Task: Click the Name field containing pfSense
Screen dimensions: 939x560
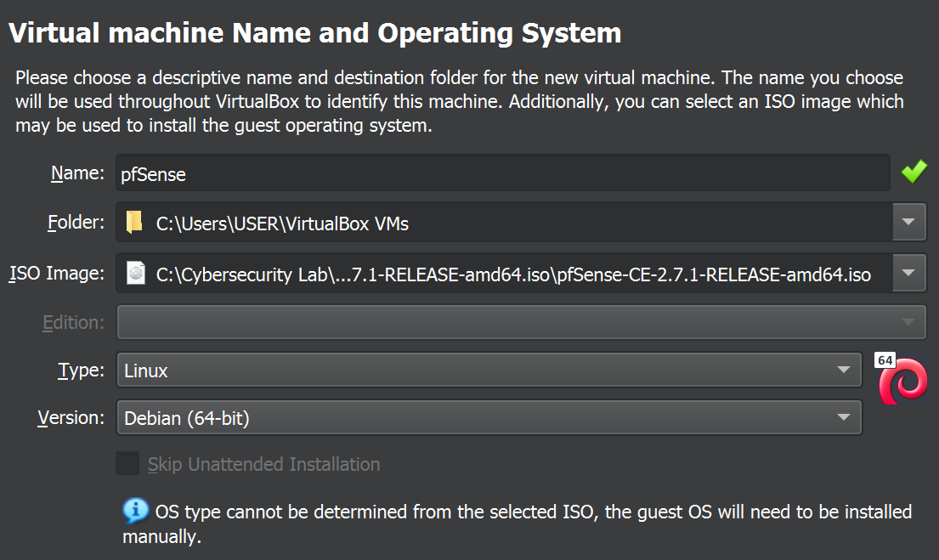Action: point(503,174)
